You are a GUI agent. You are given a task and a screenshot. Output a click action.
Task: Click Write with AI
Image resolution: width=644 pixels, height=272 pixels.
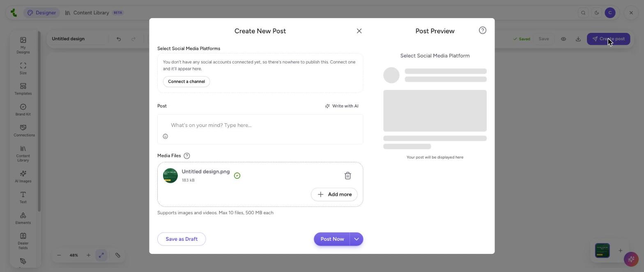point(342,106)
